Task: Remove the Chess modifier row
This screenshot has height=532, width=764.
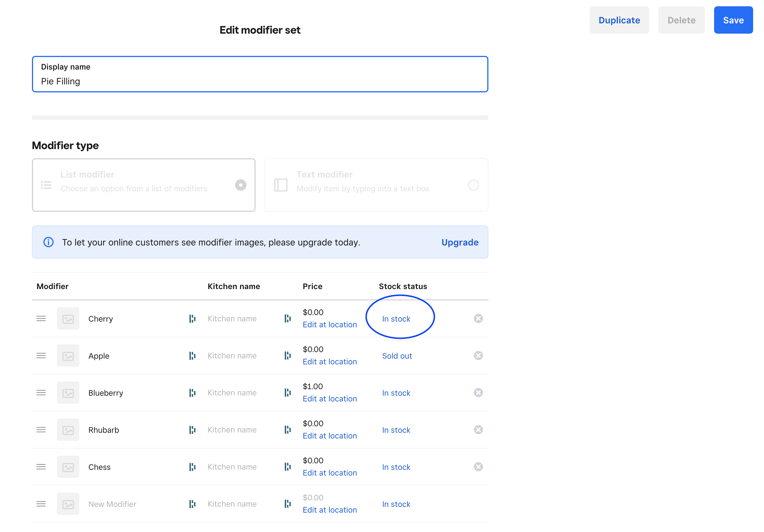Action: pyautogui.click(x=478, y=466)
